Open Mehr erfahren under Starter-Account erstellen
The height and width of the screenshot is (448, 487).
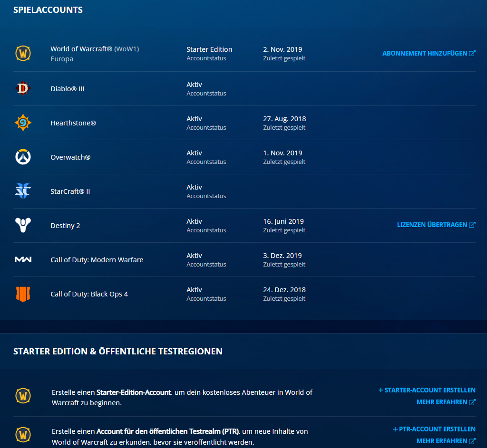point(446,402)
